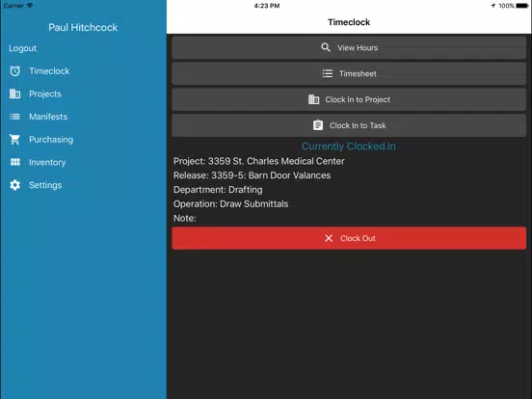Image resolution: width=532 pixels, height=399 pixels.
Task: Click building icon on Clock In to Project
Action: (313, 99)
